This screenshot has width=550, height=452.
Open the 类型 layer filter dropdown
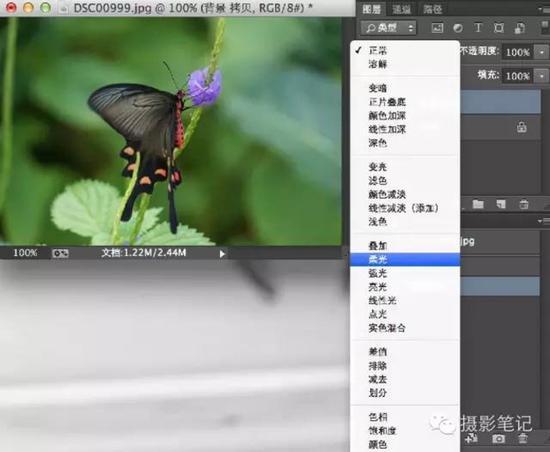click(x=389, y=28)
